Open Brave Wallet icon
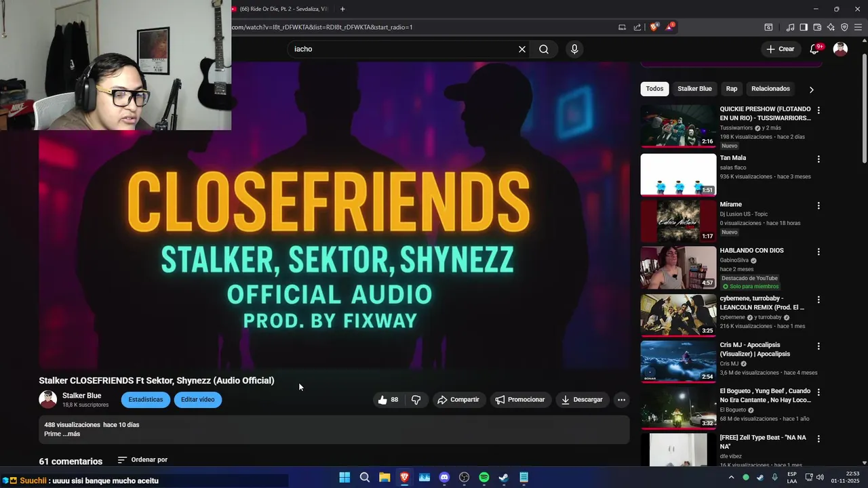The height and width of the screenshot is (488, 868). point(817,27)
